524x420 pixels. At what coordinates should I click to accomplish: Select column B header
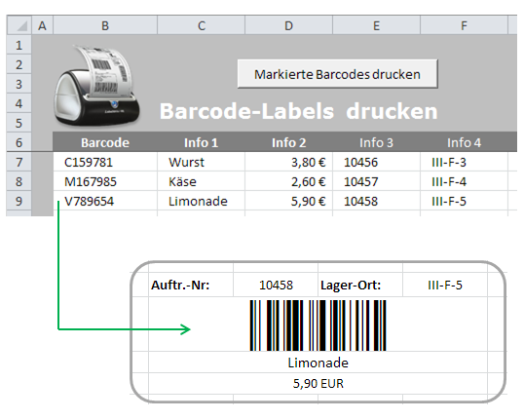click(x=105, y=25)
